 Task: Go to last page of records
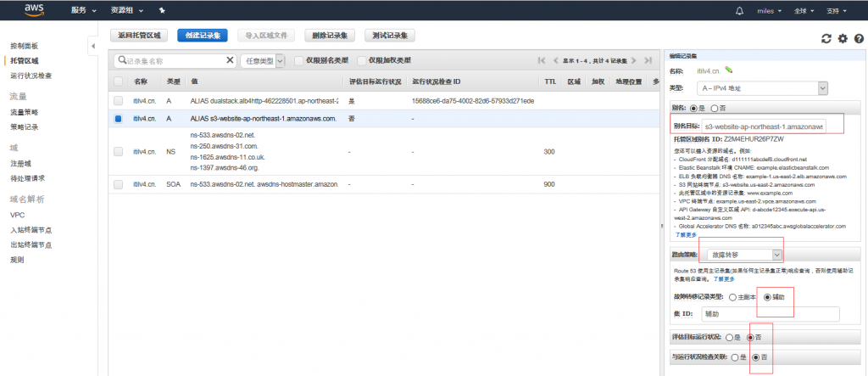(647, 60)
